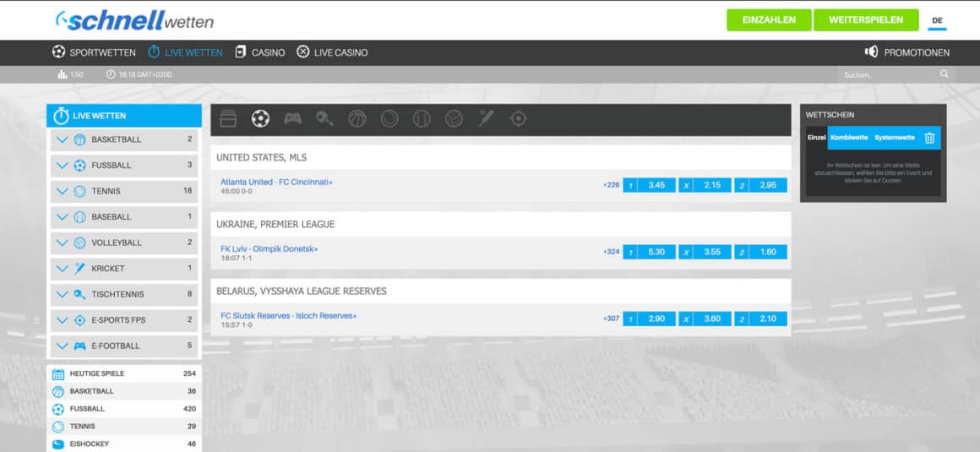Screen dimensions: 980x452
Task: Select the tennis ball icon in the filter bar
Action: coord(389,118)
